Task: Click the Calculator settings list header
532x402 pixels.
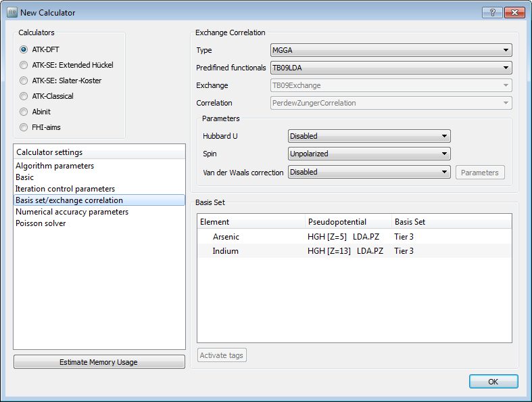Action: click(x=99, y=152)
